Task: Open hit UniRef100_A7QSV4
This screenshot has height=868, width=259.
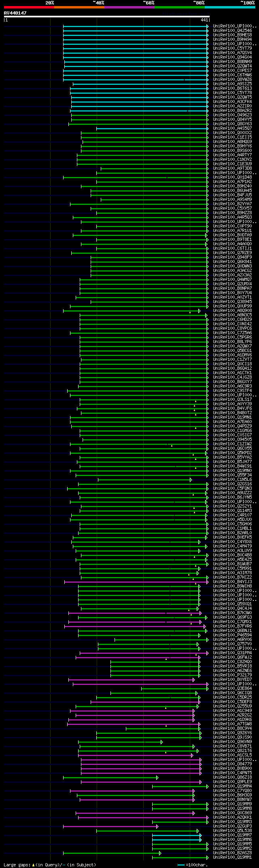Action: [232, 53]
